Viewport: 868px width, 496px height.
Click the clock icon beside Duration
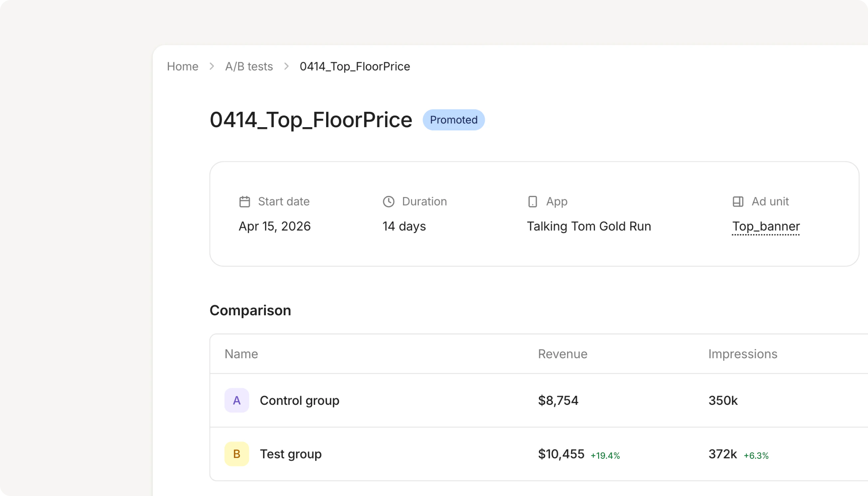[x=388, y=202]
